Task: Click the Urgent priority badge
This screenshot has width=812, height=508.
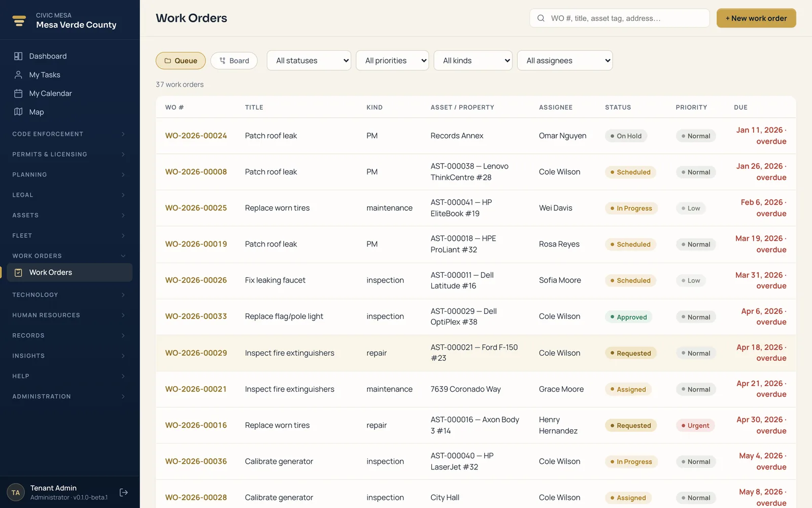Action: 695,425
